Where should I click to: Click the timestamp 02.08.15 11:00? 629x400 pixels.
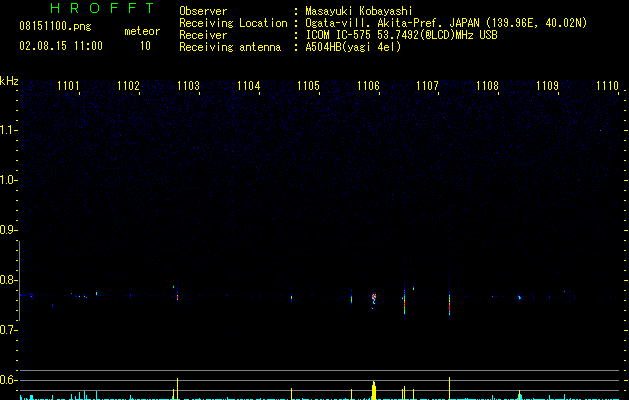[61, 46]
